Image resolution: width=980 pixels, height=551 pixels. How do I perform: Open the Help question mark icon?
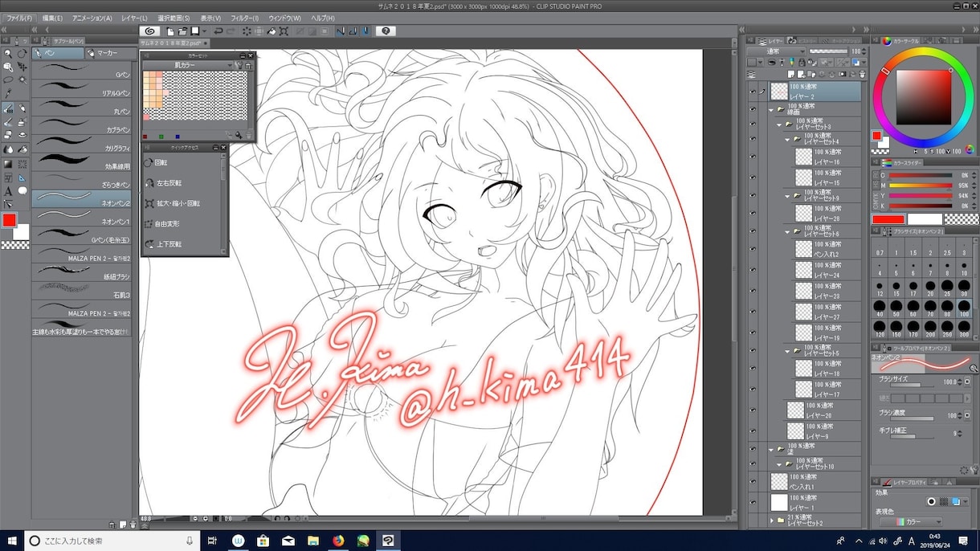[386, 31]
